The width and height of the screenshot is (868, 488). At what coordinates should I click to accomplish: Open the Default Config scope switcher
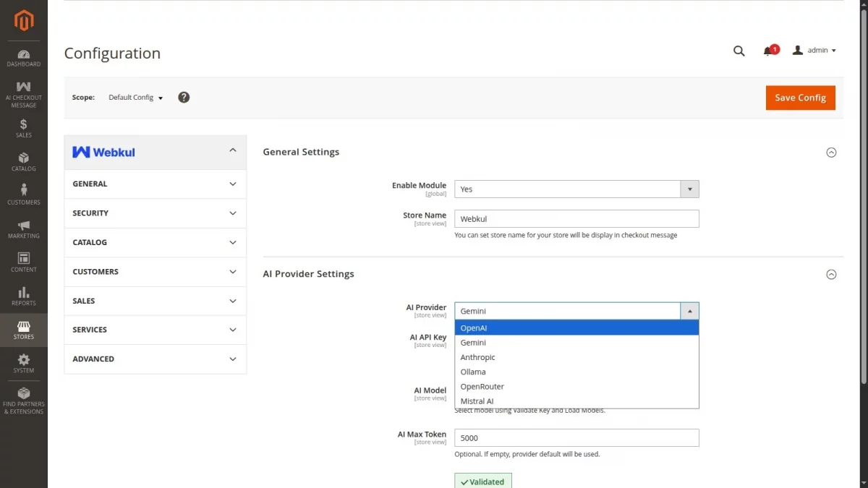click(135, 98)
